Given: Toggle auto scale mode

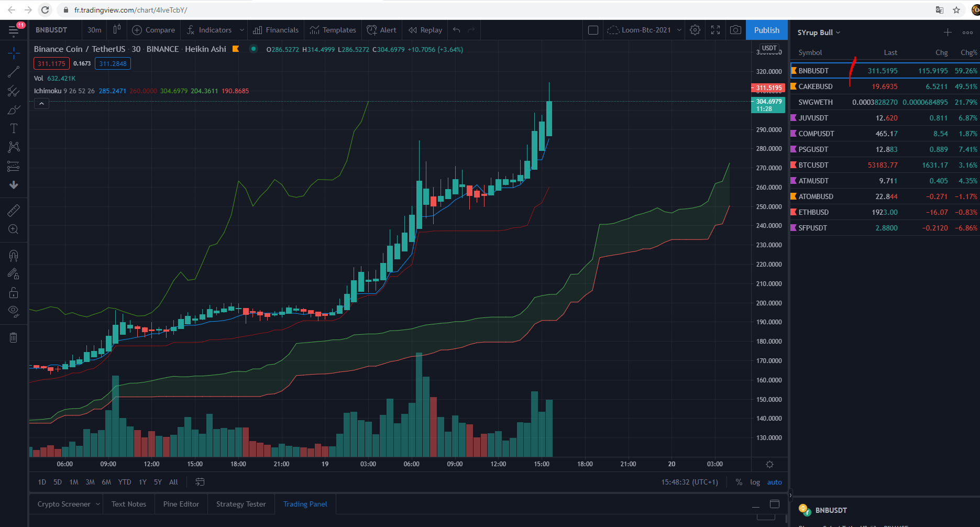Looking at the screenshot, I should click(x=774, y=482).
